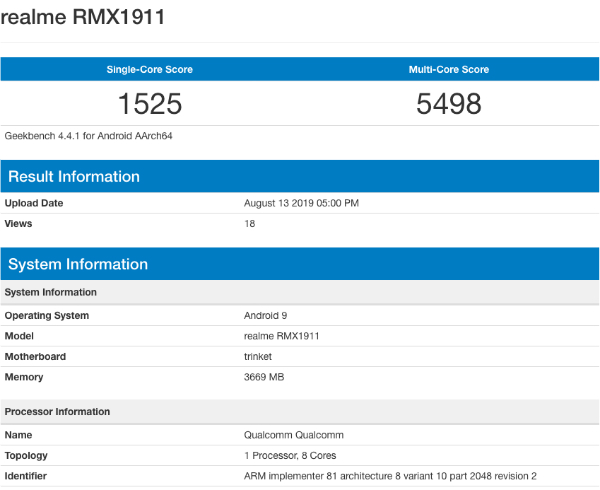The height and width of the screenshot is (490, 600).
Task: Click the blue System Information section banner
Action: click(300, 264)
